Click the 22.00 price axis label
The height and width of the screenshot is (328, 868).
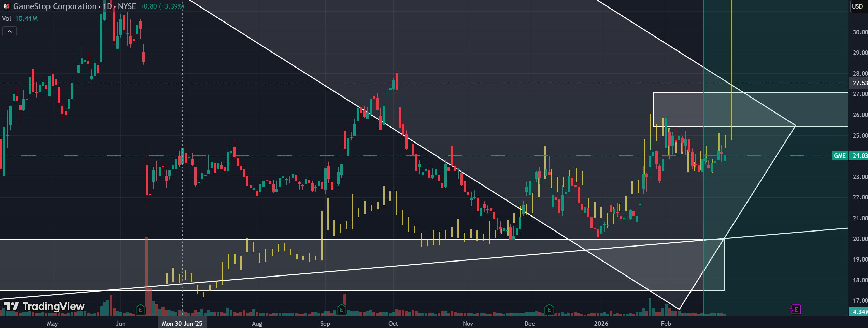(x=860, y=197)
